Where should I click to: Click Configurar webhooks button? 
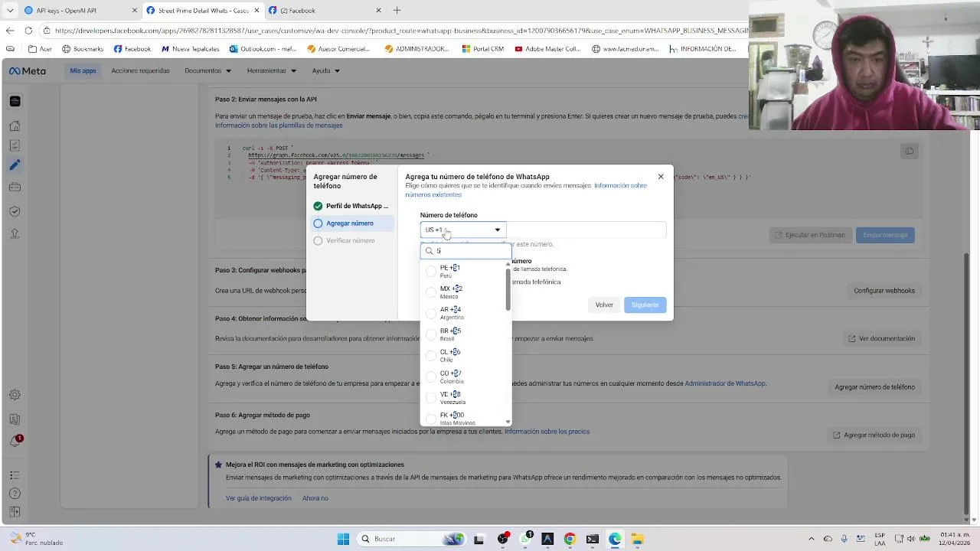tap(884, 291)
